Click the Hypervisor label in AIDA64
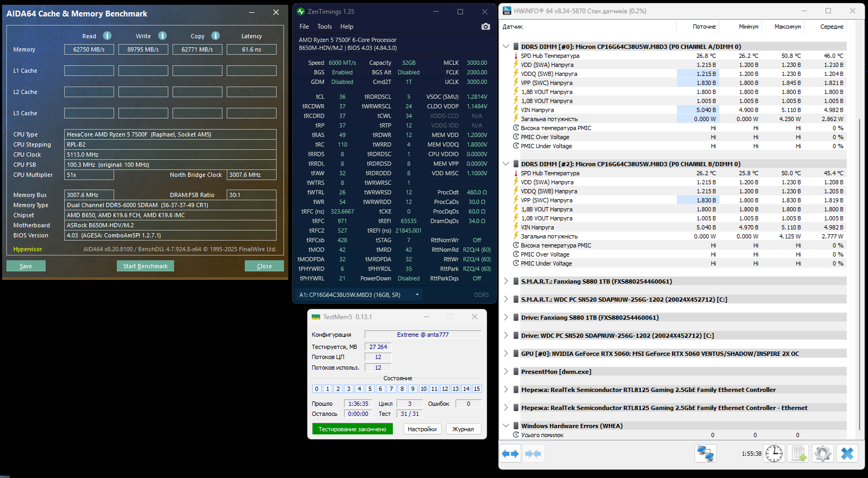This screenshot has height=478, width=868. coord(28,249)
